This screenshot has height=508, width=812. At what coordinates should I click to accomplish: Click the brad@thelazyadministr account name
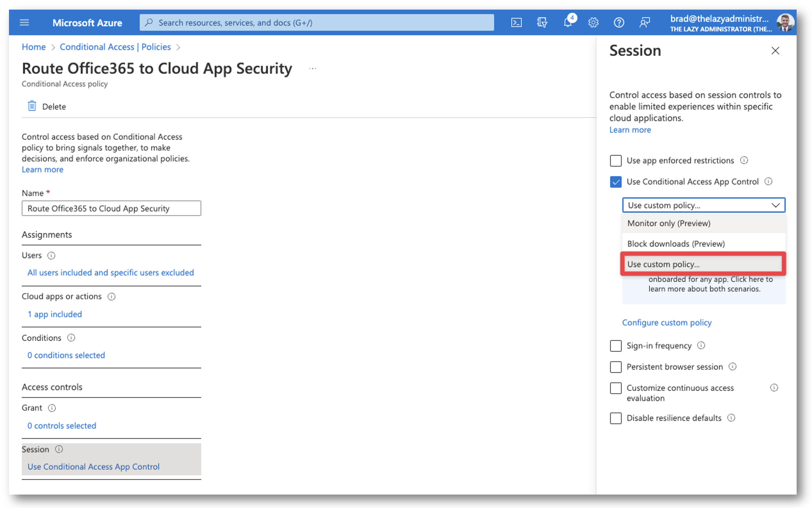click(x=719, y=19)
